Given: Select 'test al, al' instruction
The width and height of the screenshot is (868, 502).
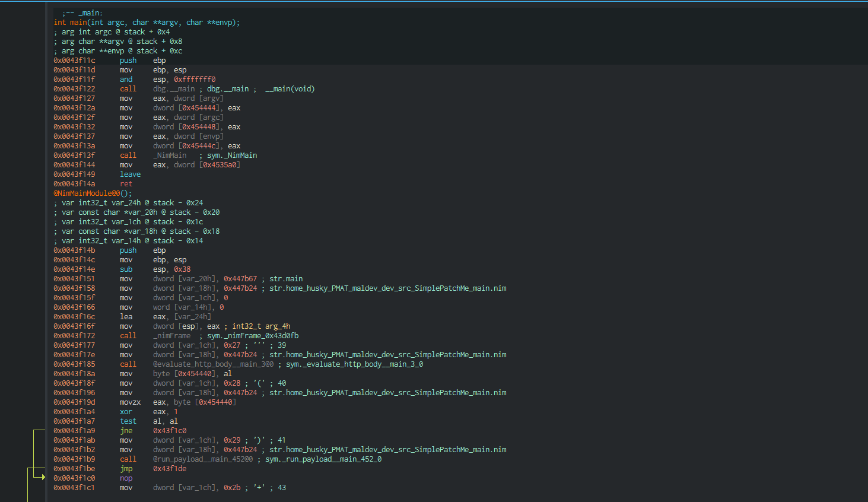Looking at the screenshot, I should coord(148,421).
